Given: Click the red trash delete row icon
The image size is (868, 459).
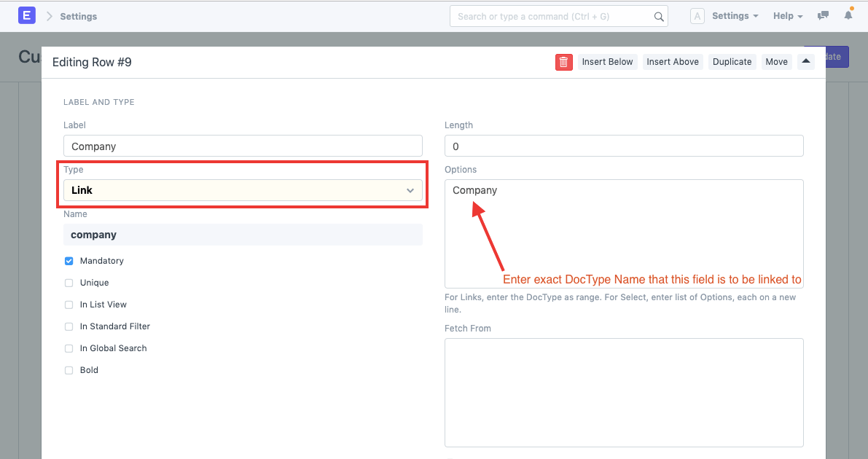Looking at the screenshot, I should pyautogui.click(x=563, y=62).
